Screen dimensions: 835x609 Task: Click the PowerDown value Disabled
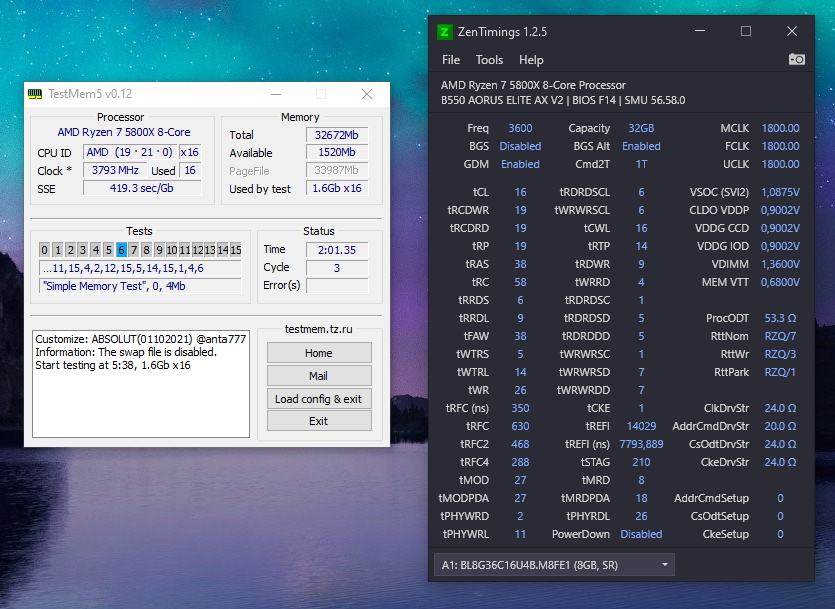(x=641, y=534)
